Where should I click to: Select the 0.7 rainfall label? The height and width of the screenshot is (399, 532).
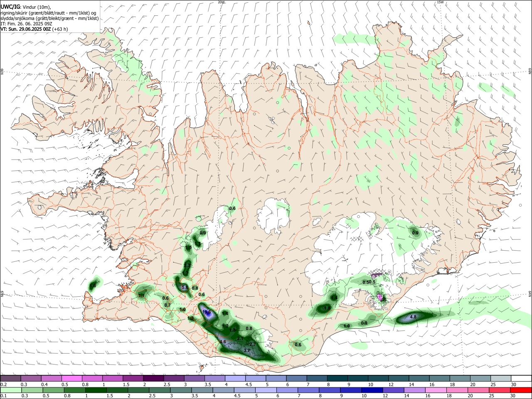point(167,305)
